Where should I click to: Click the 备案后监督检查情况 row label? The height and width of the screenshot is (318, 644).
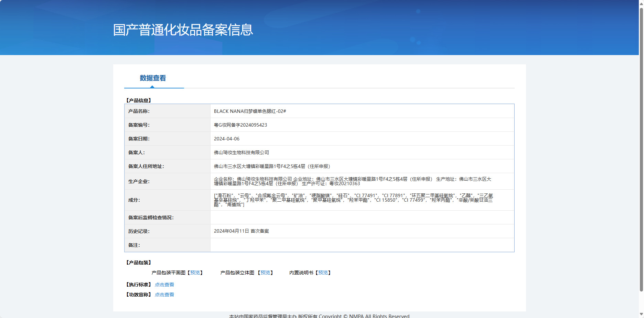click(x=151, y=218)
